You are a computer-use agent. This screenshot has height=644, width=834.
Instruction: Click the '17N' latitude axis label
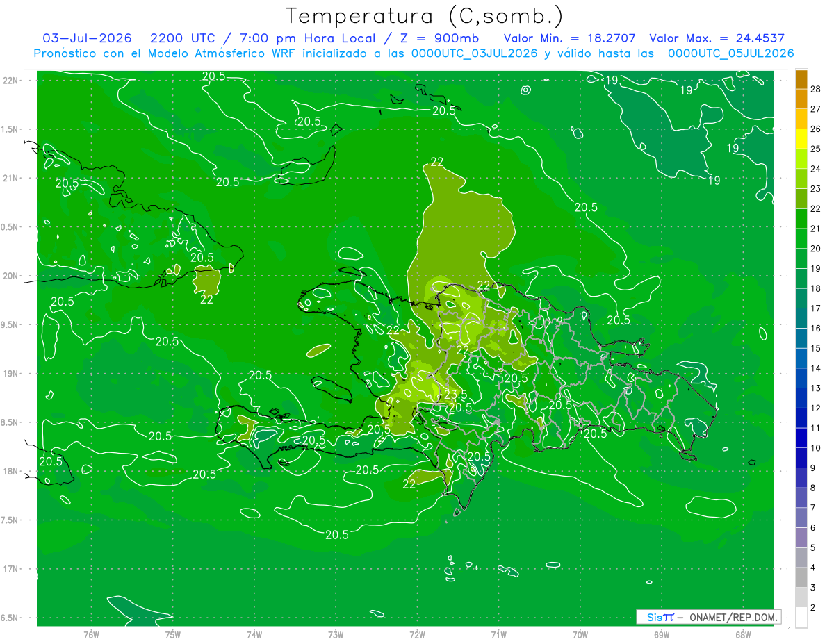[x=10, y=569]
